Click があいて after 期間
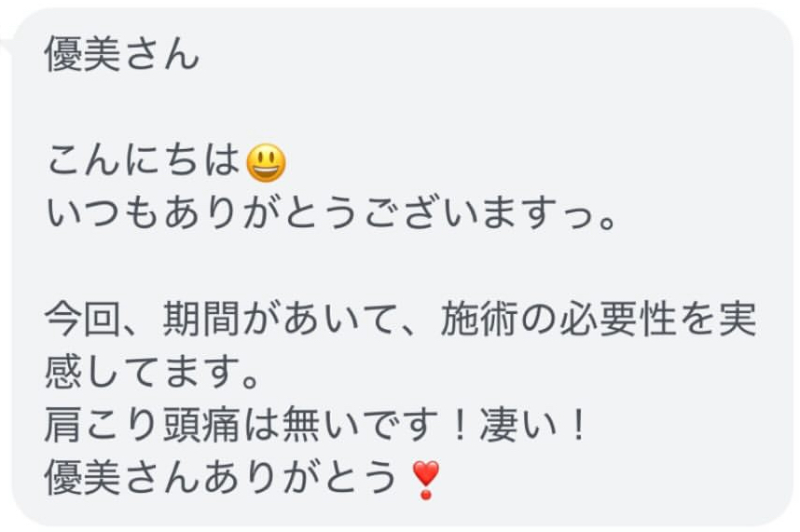 click(321, 320)
